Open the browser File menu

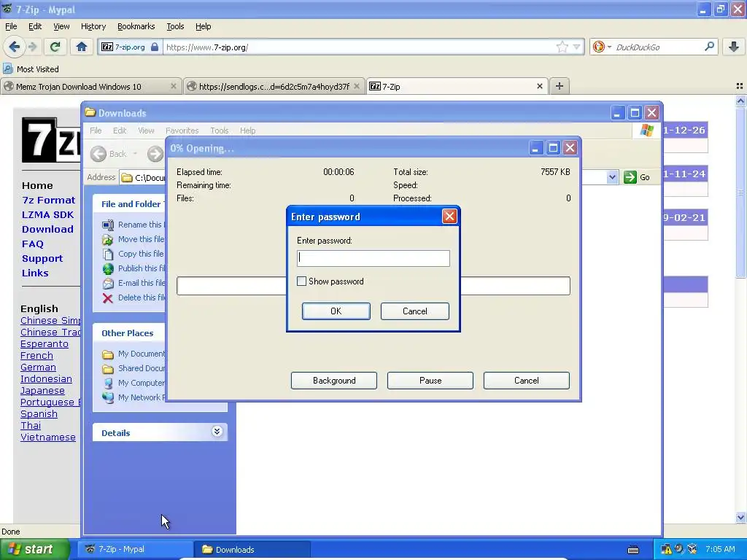pyautogui.click(x=11, y=26)
